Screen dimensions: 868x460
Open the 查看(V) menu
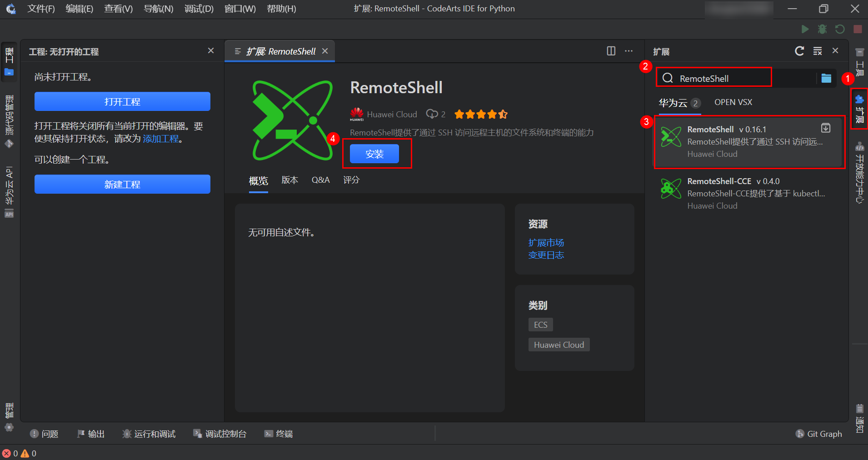click(x=119, y=9)
